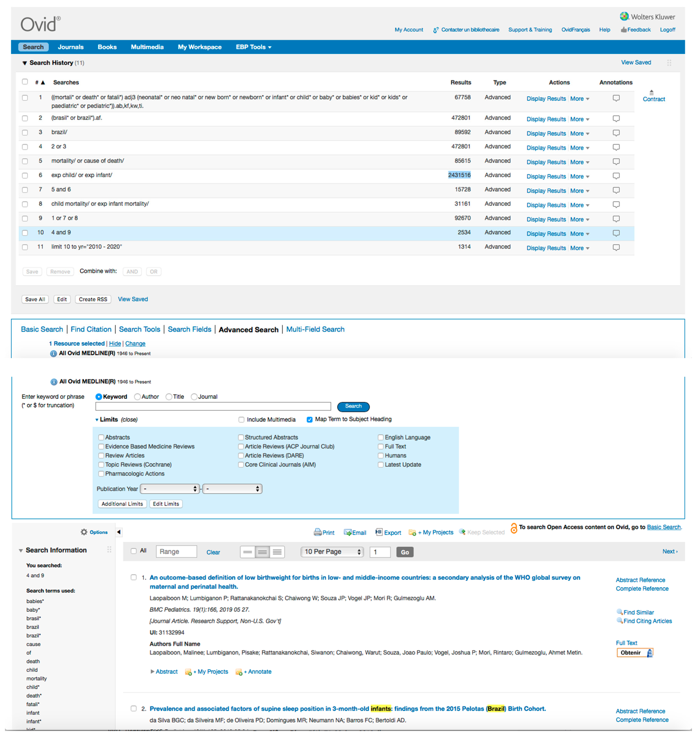The width and height of the screenshot is (700, 741).
Task: Click the Options gear icon
Action: tap(84, 532)
